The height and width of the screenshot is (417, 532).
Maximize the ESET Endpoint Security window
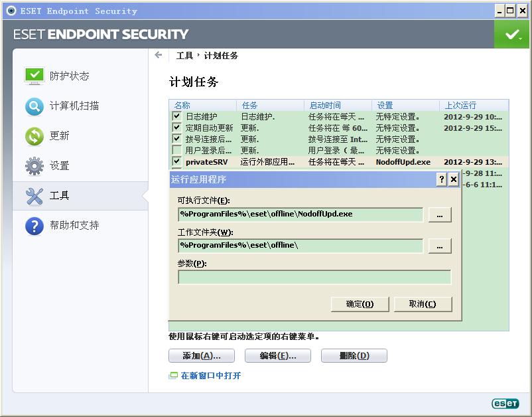click(510, 11)
